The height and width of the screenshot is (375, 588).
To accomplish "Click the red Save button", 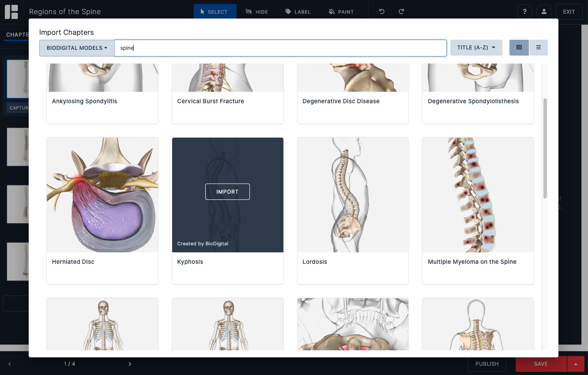I will 541,364.
